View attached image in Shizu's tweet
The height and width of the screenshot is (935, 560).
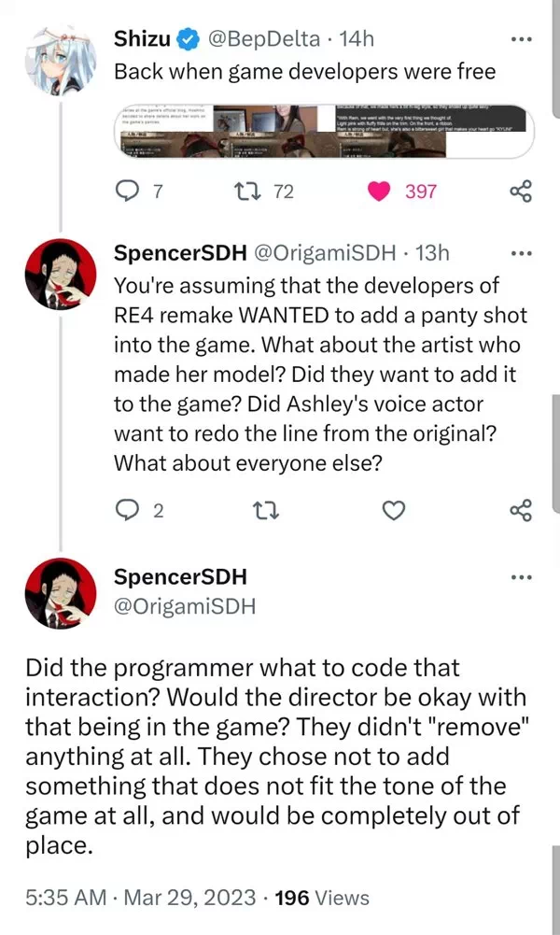point(324,129)
